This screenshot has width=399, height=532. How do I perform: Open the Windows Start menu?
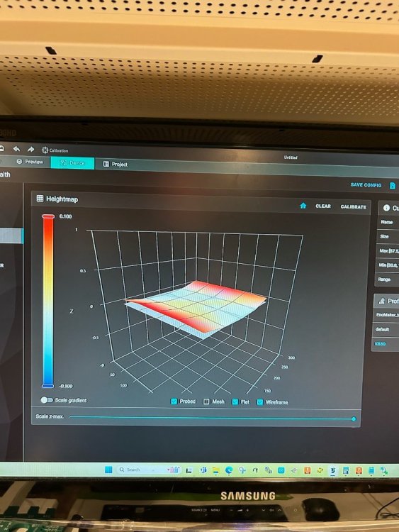coord(108,470)
